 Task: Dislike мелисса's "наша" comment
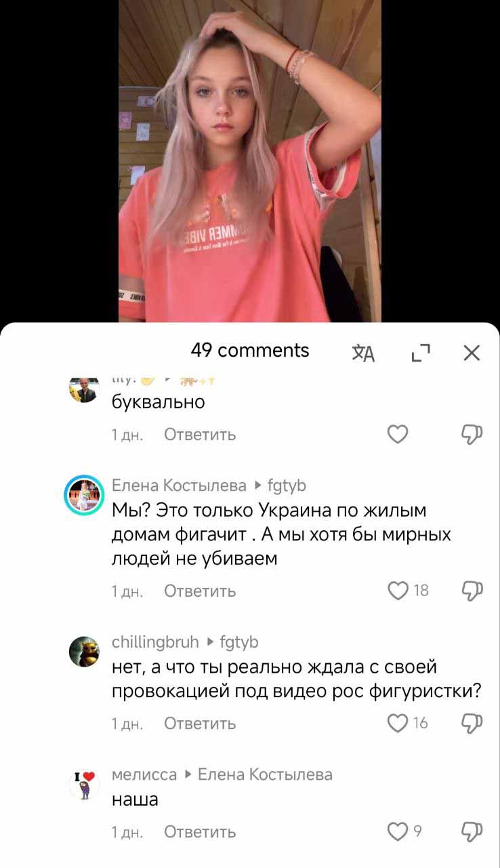(472, 831)
